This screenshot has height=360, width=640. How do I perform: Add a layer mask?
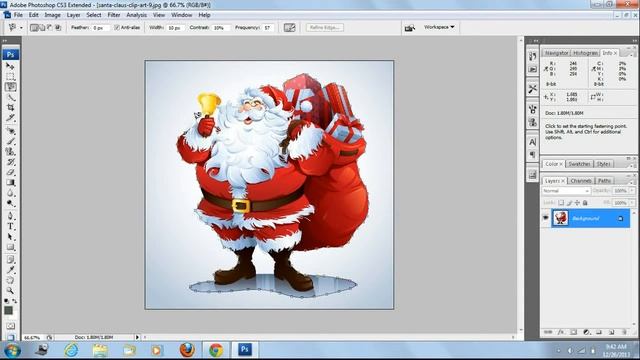click(x=573, y=332)
